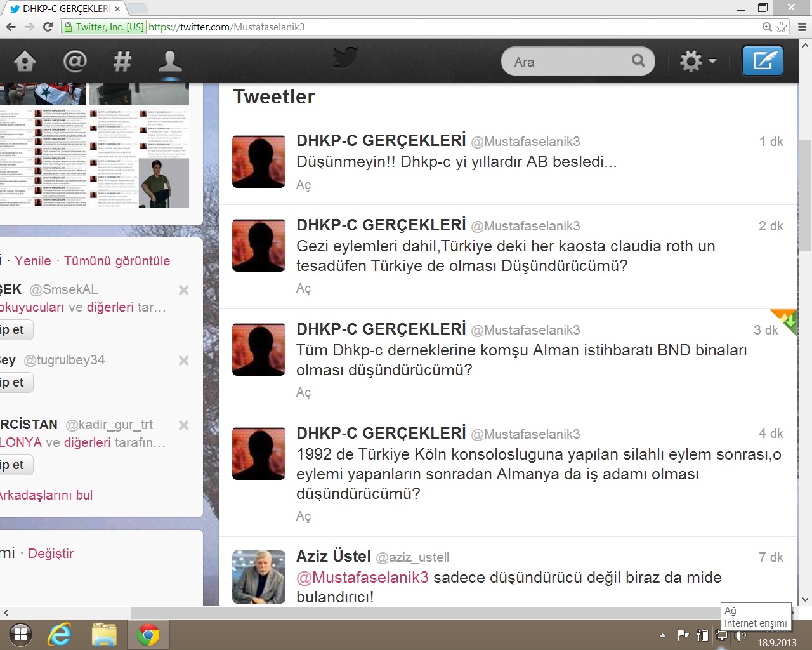Click Tümünü görüntüle link
The image size is (812, 650).
click(117, 261)
